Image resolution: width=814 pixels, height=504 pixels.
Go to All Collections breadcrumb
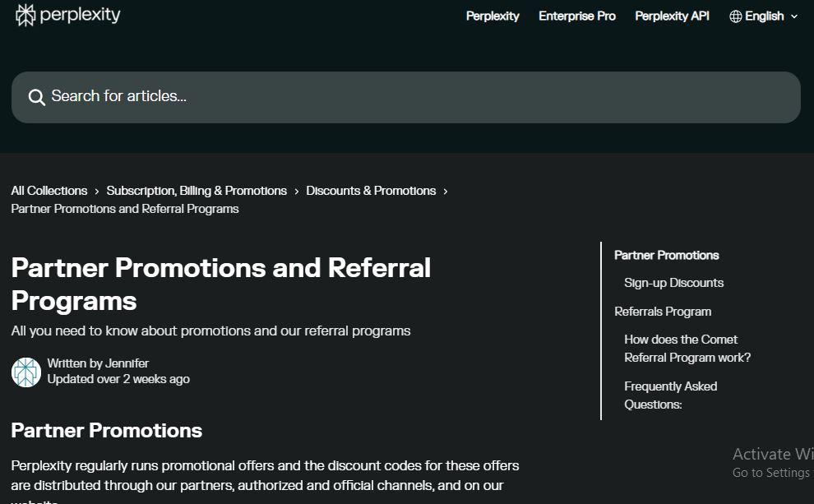point(49,191)
